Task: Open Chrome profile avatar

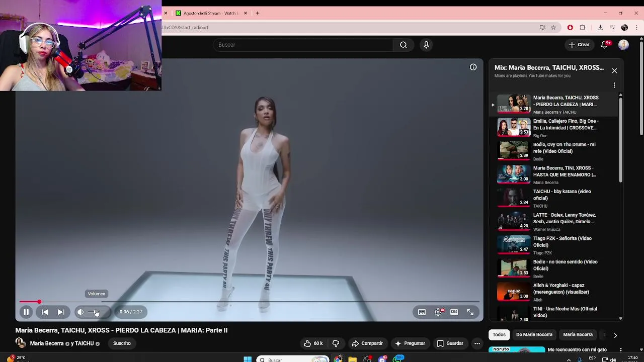Action: pos(624,28)
